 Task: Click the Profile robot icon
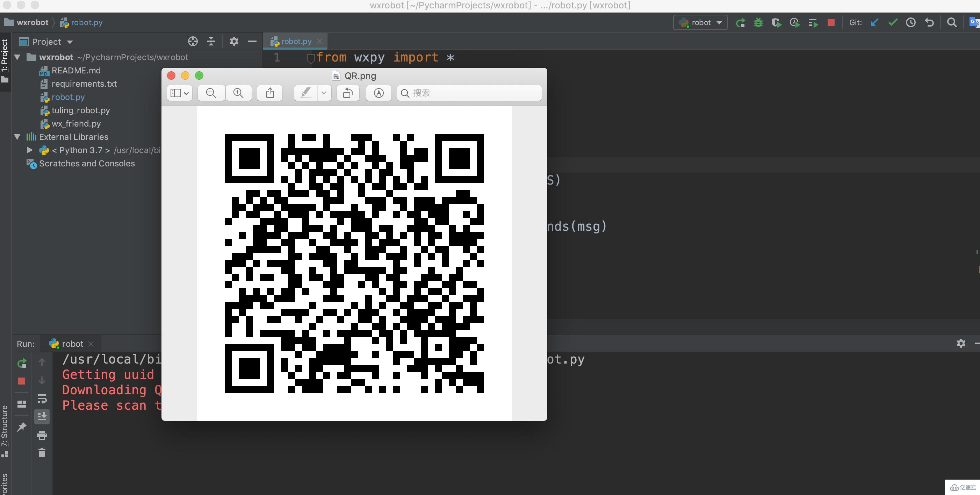[x=795, y=23]
